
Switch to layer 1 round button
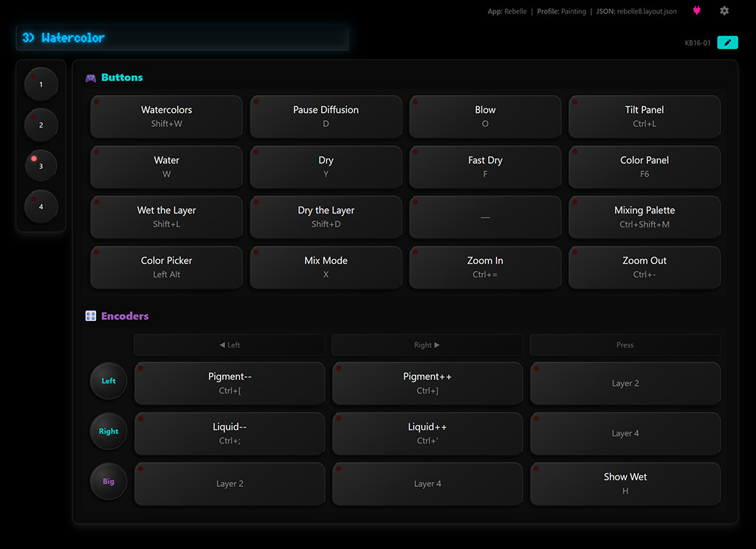pyautogui.click(x=41, y=84)
